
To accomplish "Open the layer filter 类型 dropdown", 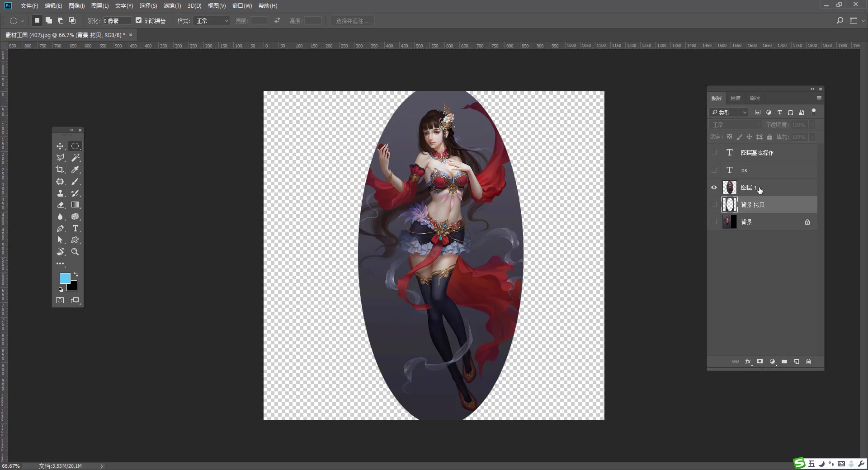I will [x=728, y=112].
